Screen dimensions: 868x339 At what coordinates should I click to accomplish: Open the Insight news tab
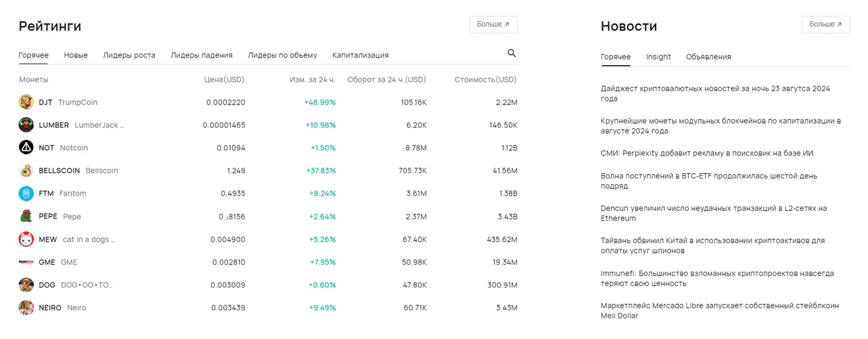click(x=658, y=57)
